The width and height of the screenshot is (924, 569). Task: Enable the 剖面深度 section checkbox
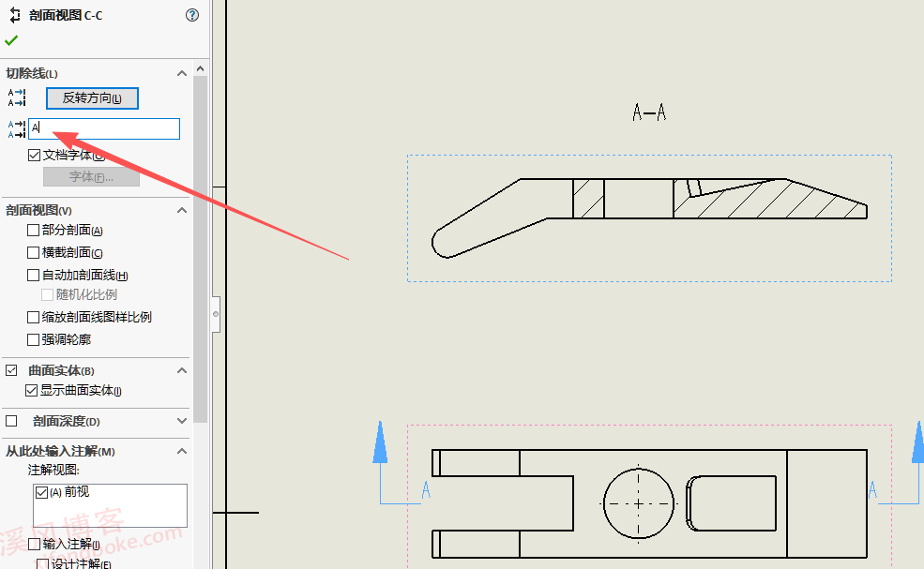[11, 421]
